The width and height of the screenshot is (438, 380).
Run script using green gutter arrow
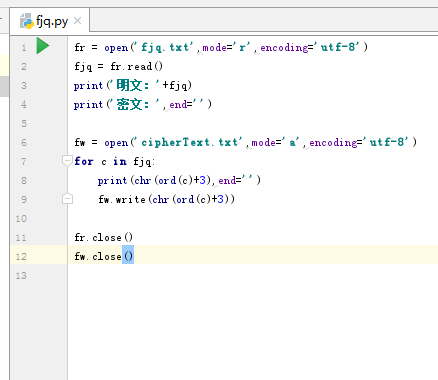(x=43, y=46)
